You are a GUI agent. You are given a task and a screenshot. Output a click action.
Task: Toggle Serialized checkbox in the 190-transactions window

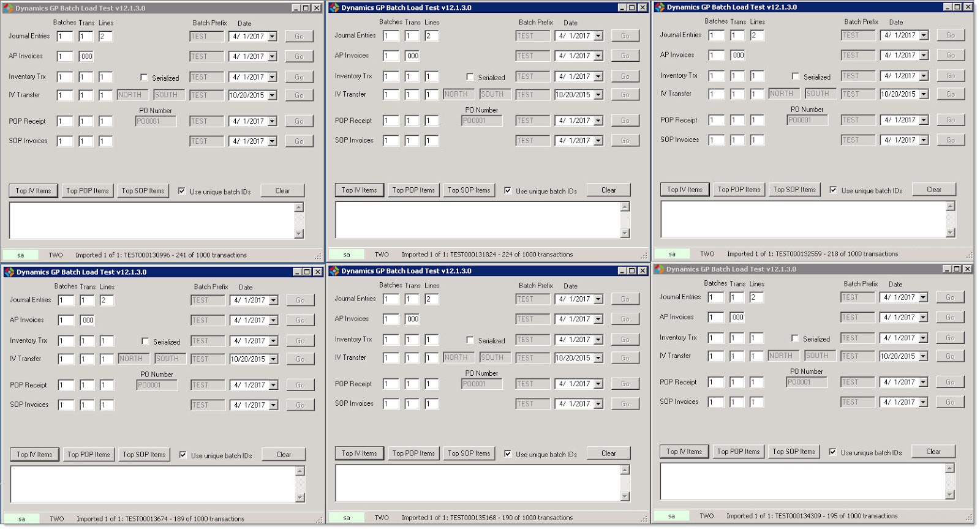pos(470,340)
